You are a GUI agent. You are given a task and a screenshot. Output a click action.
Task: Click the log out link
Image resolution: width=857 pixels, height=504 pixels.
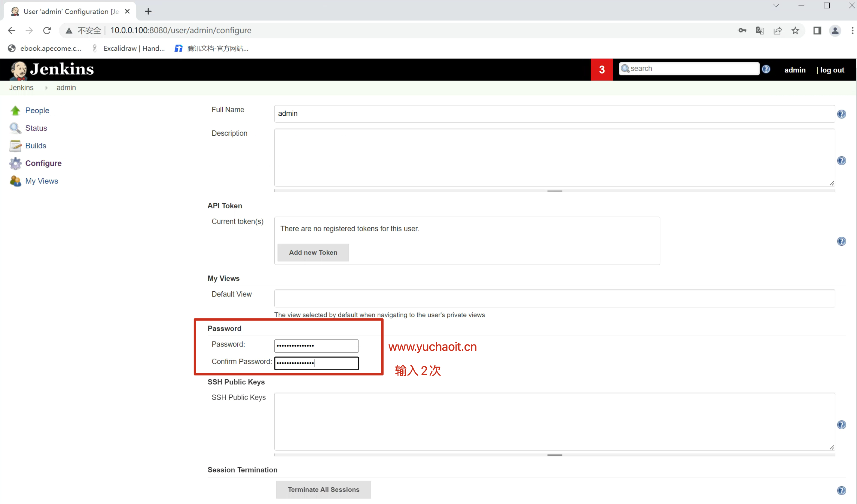coord(832,70)
